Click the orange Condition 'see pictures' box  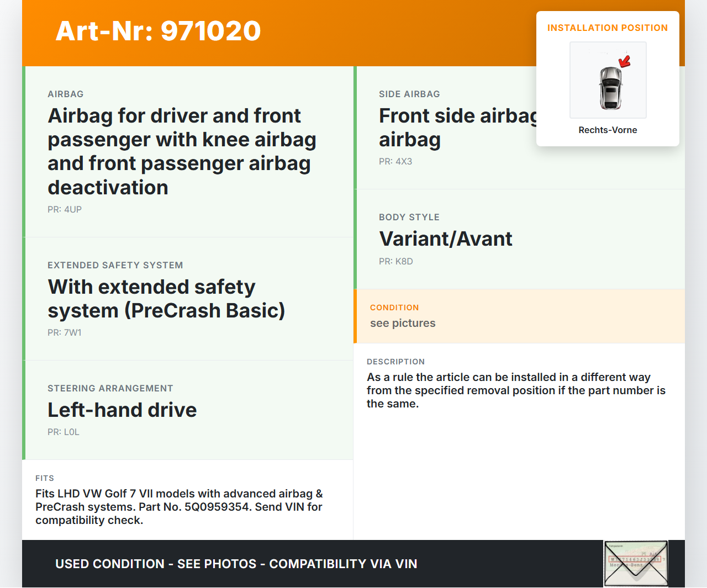tap(519, 316)
